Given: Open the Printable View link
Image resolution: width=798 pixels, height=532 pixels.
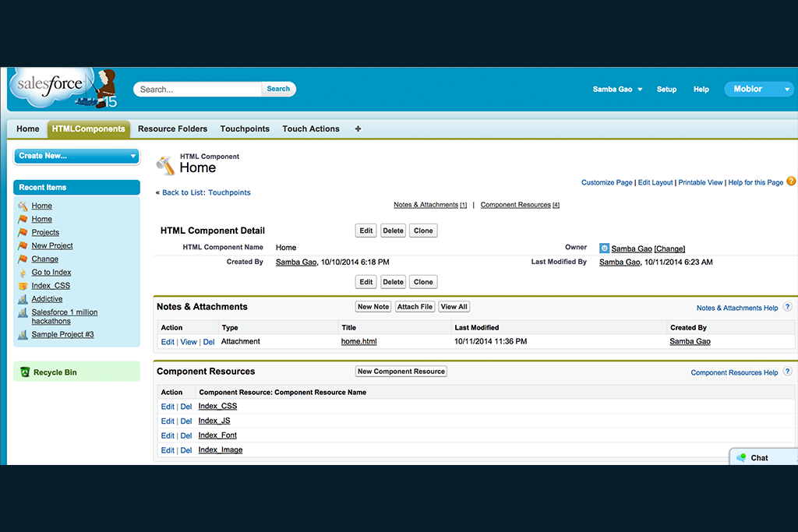Looking at the screenshot, I should click(701, 182).
